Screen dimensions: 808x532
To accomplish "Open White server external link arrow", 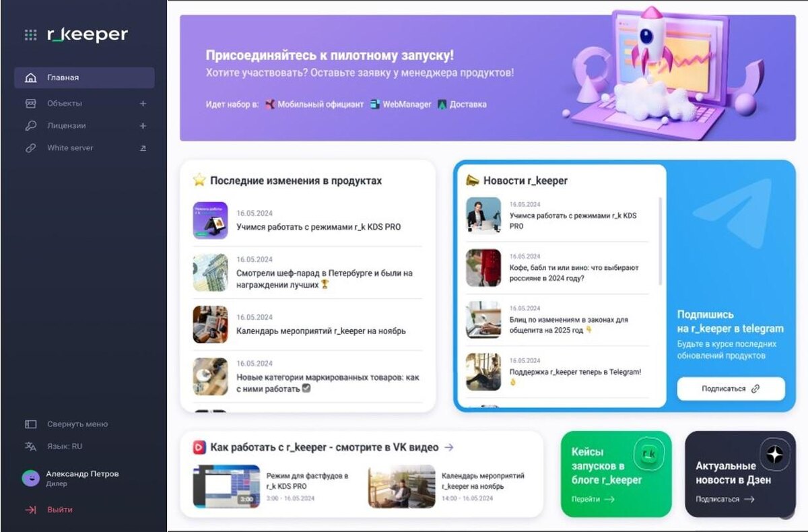I will [143, 148].
